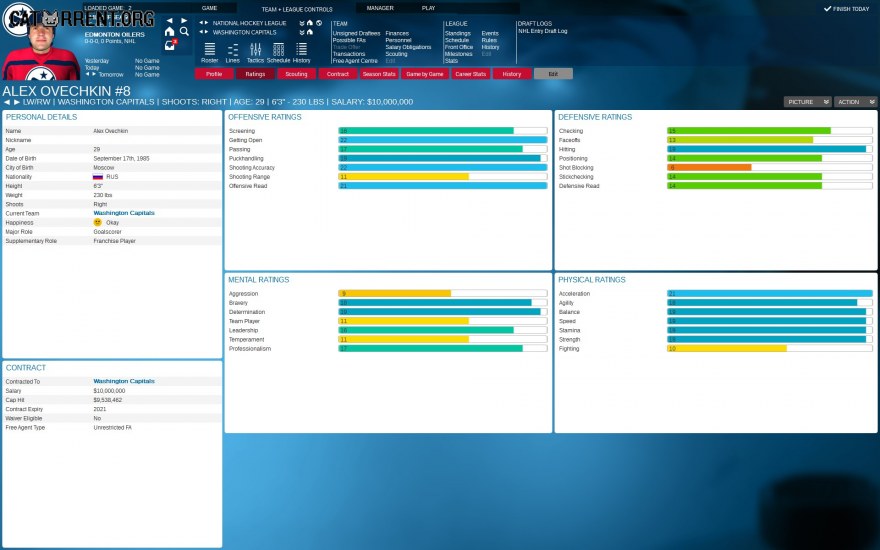Open Washington Capitals link in Contracted To row
Image resolution: width=880 pixels, height=550 pixels.
[x=124, y=381]
